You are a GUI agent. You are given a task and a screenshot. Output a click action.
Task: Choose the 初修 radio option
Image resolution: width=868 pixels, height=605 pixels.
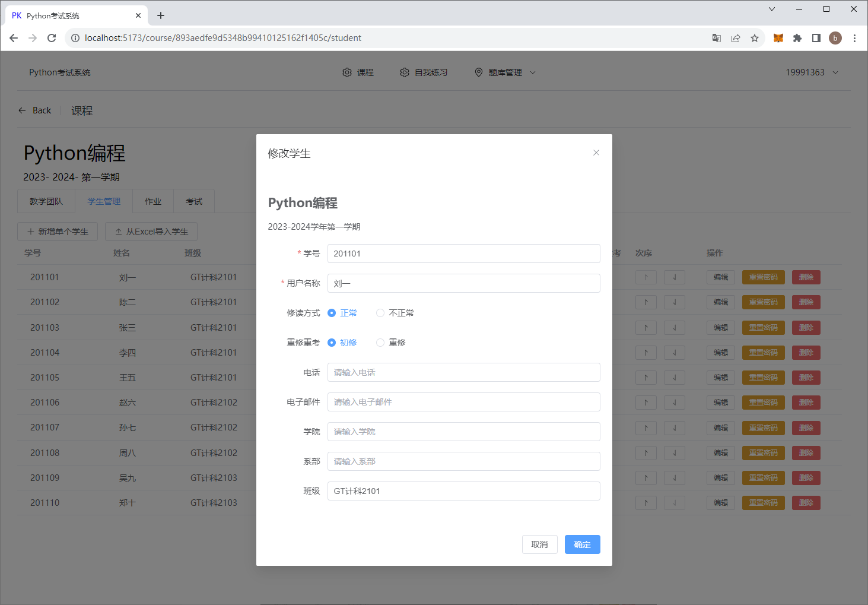pos(342,343)
